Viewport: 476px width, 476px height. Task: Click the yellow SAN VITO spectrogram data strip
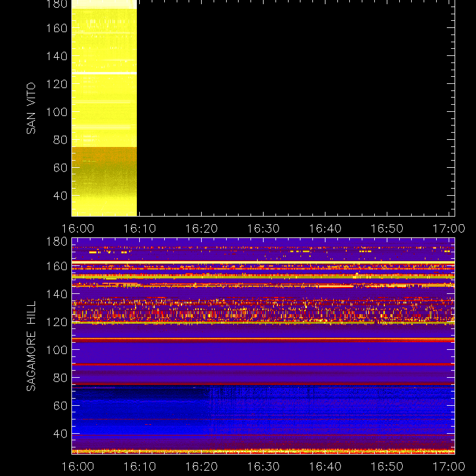[x=104, y=108]
